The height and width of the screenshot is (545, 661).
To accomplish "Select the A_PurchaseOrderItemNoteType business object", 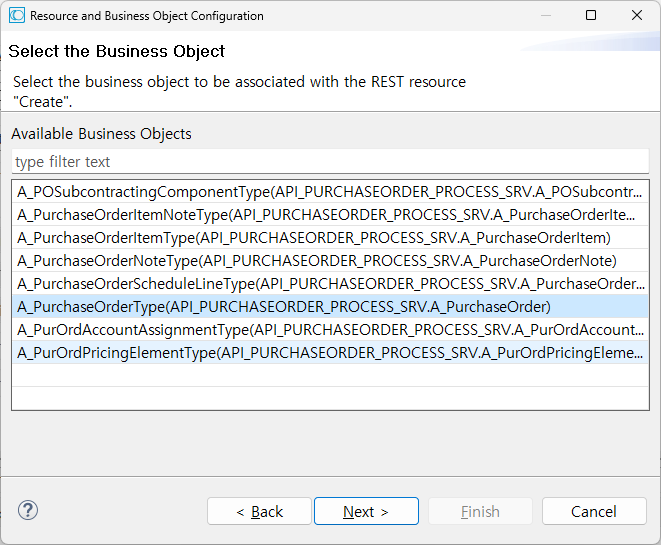I will click(330, 214).
